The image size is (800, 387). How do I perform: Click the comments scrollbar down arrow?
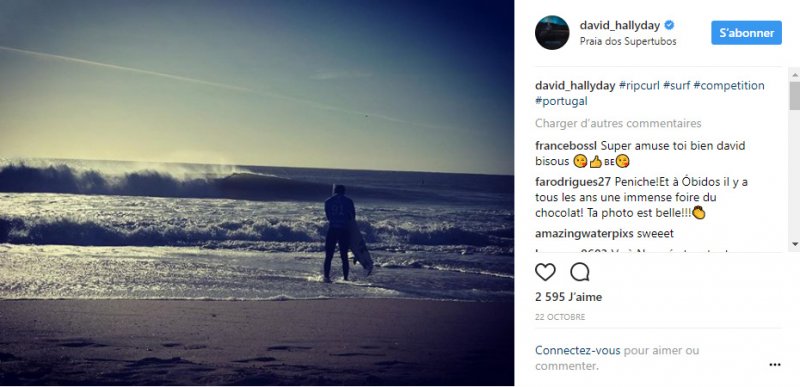(794, 244)
